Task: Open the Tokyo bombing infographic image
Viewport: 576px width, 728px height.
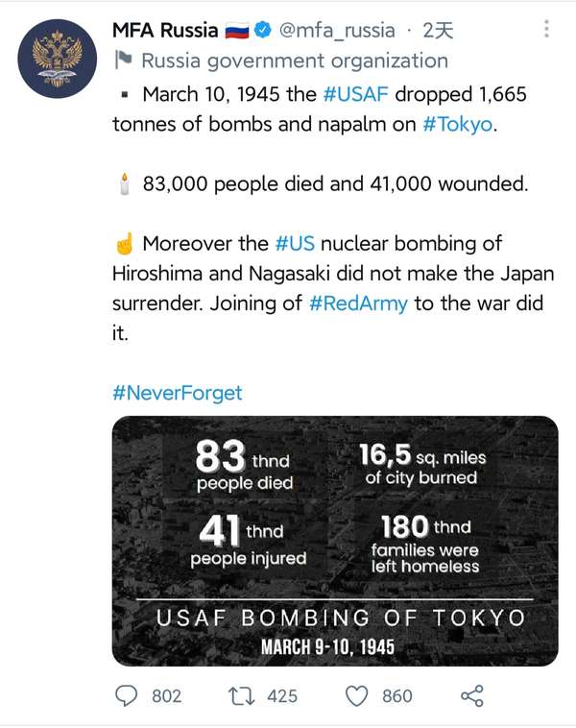Action: (335, 541)
